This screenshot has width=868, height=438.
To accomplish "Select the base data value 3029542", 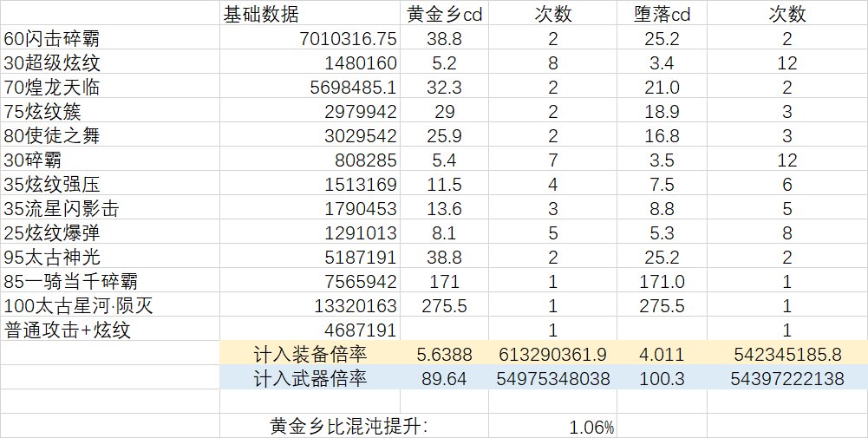I will click(x=310, y=135).
